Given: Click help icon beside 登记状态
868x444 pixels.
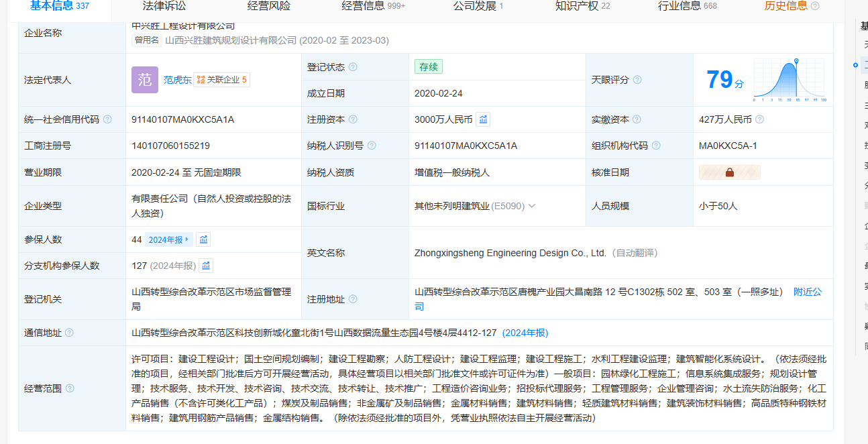Looking at the screenshot, I should coord(353,67).
